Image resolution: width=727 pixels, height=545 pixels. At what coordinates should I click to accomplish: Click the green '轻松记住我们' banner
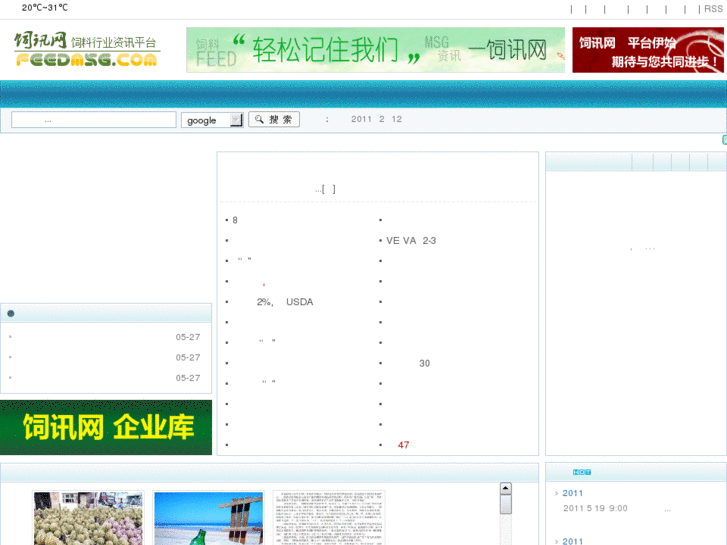click(x=376, y=50)
